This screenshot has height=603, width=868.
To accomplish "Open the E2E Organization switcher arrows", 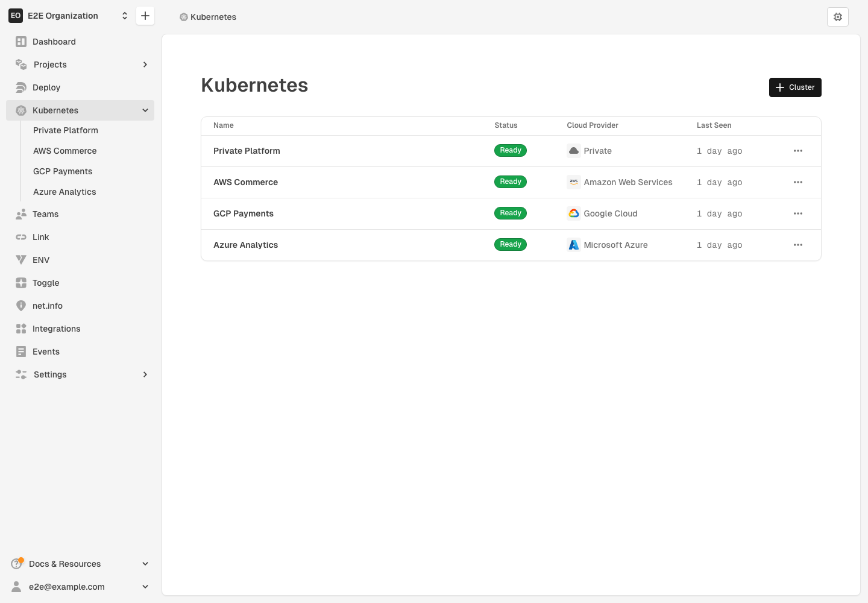I will (x=125, y=16).
